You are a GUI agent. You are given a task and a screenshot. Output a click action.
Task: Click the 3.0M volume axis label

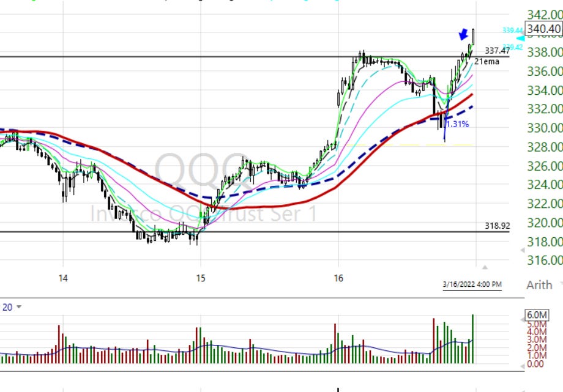pos(537,339)
